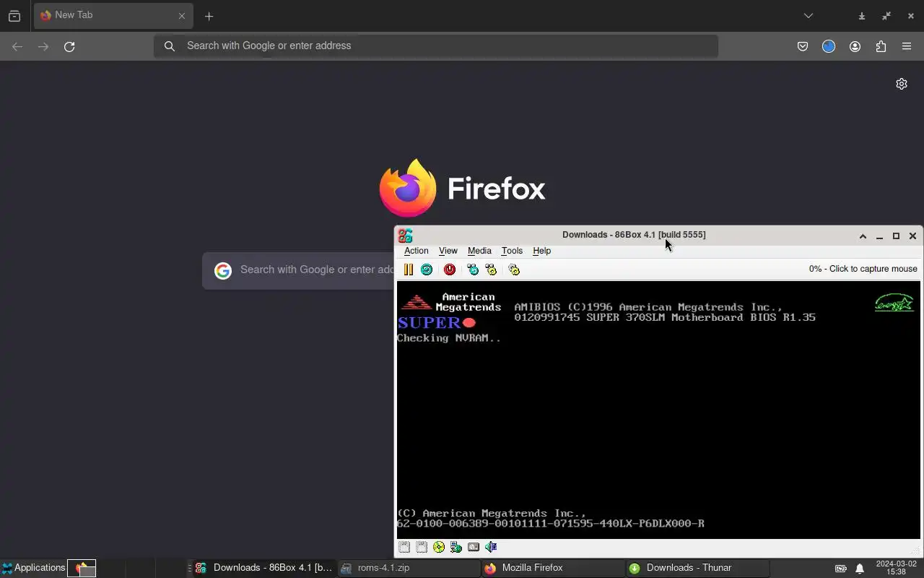Screen dimensions: 924x578
Task: Click 86Box logo in window title bar
Action: pos(405,236)
